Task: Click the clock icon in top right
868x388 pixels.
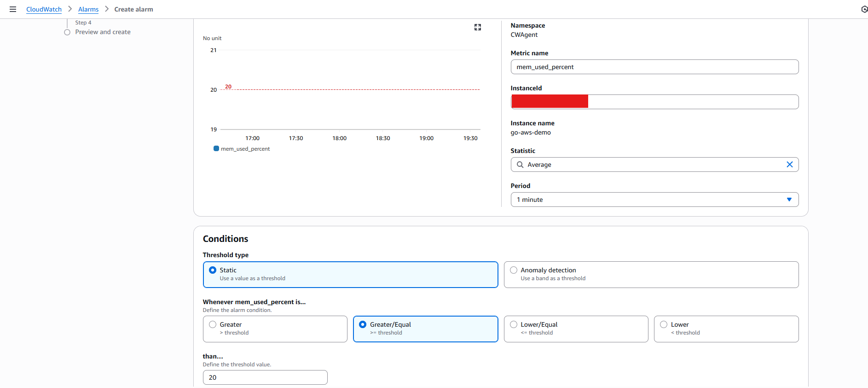Action: pos(864,9)
